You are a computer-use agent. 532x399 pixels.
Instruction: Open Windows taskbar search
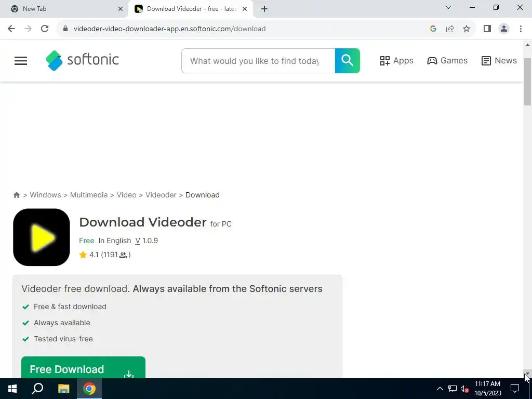(37, 389)
